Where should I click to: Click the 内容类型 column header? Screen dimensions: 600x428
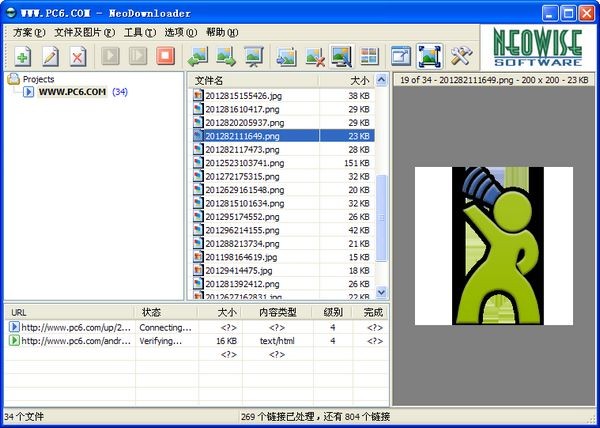pyautogui.click(x=277, y=312)
